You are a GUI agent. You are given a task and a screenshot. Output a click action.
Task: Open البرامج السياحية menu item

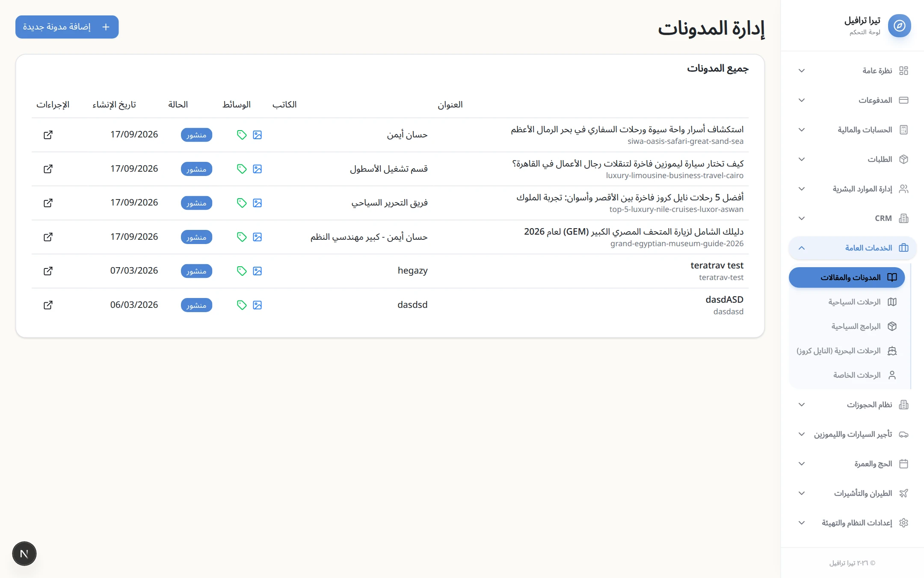pyautogui.click(x=847, y=326)
